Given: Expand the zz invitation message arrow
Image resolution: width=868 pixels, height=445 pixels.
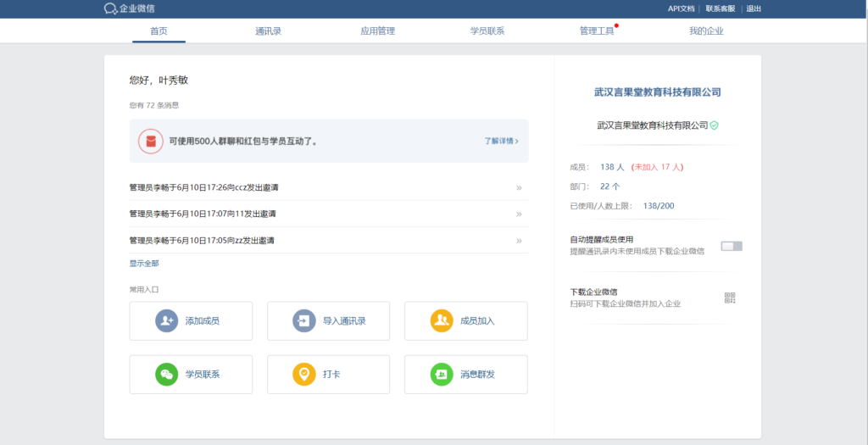Looking at the screenshot, I should pos(519,241).
